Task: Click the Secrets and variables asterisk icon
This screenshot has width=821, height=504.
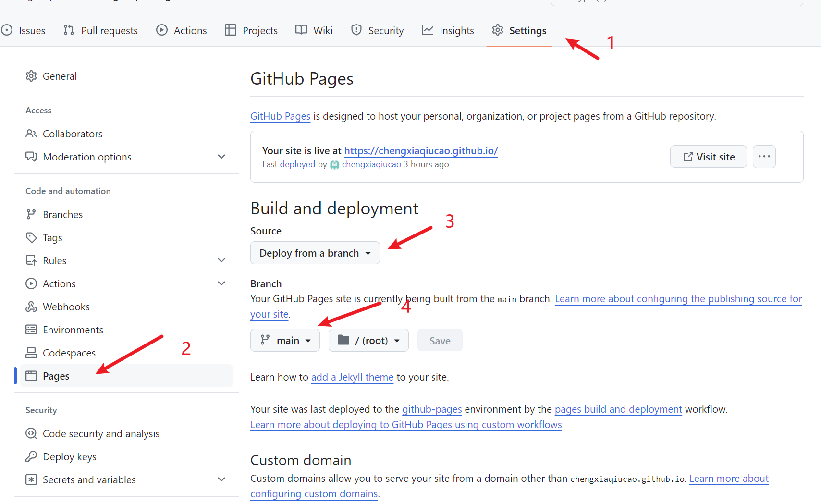Action: pos(31,479)
